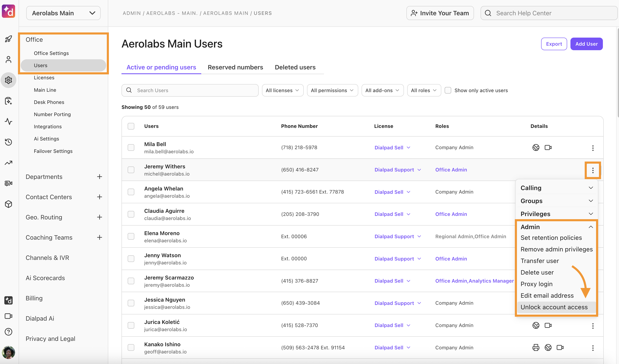
Task: Open Office Settings in the sidebar
Action: (51, 53)
